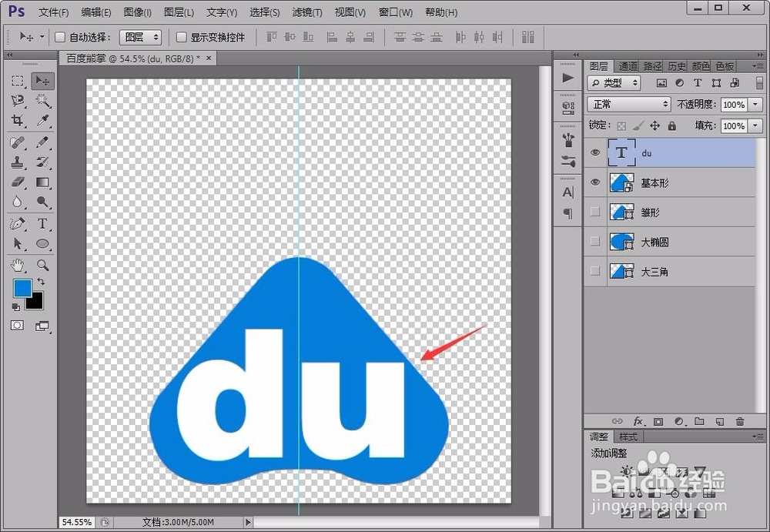Show the 大三角 layer
Viewport: 770px width, 532px height.
[x=595, y=271]
